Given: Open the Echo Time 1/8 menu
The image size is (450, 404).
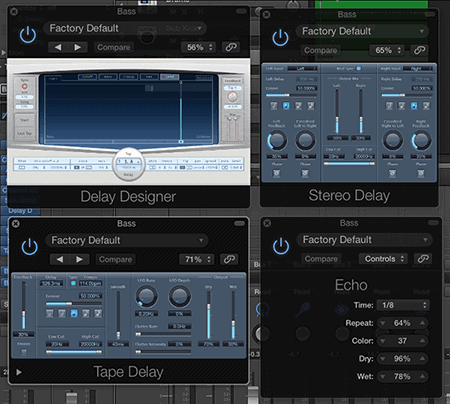Looking at the screenshot, I should (403, 305).
